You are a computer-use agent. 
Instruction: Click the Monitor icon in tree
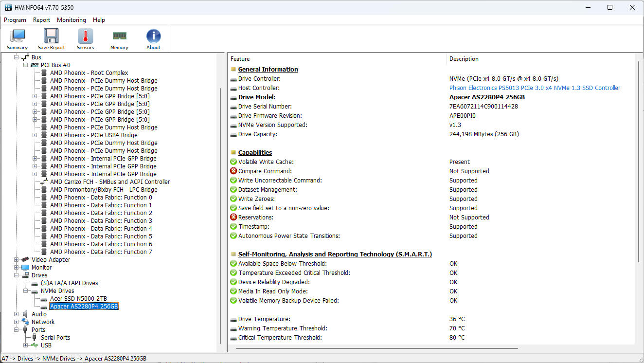tap(25, 268)
